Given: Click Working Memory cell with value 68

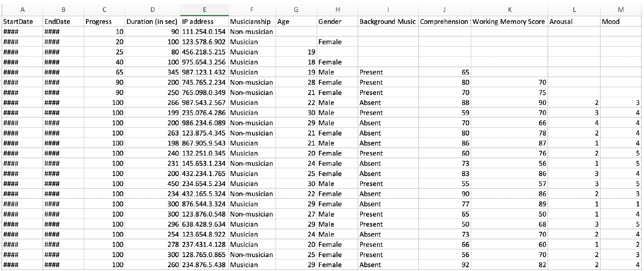Looking at the screenshot, I should [x=509, y=224].
